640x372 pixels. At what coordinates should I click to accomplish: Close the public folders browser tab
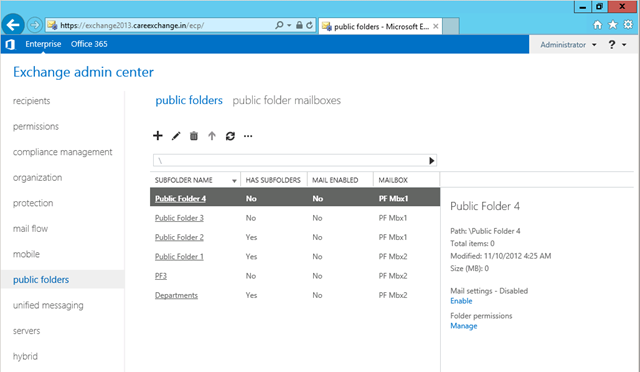click(x=436, y=26)
